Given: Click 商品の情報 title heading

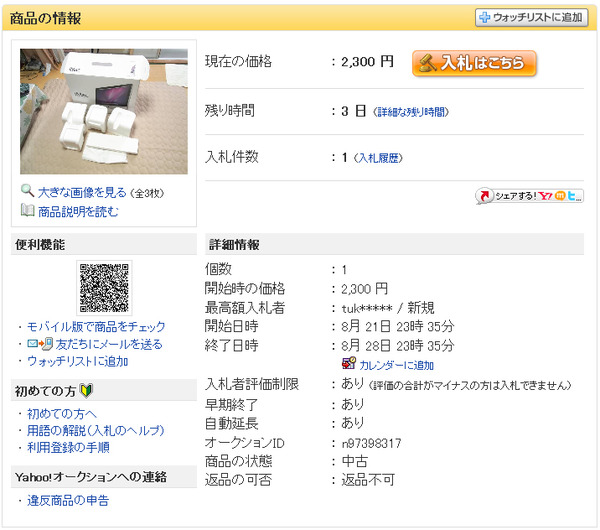Looking at the screenshot, I should [45, 18].
